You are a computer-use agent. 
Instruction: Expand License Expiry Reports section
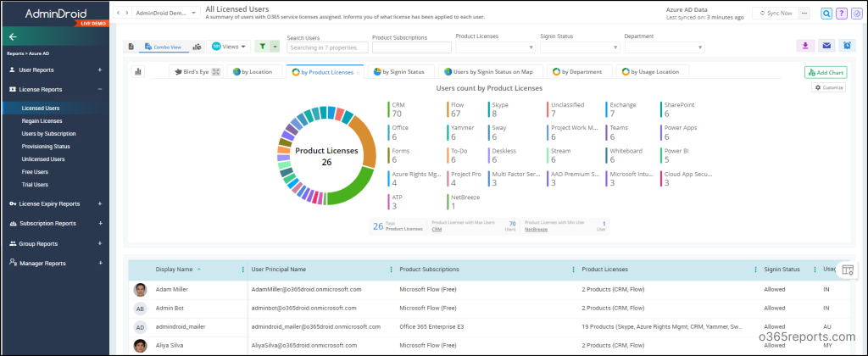[x=100, y=203]
